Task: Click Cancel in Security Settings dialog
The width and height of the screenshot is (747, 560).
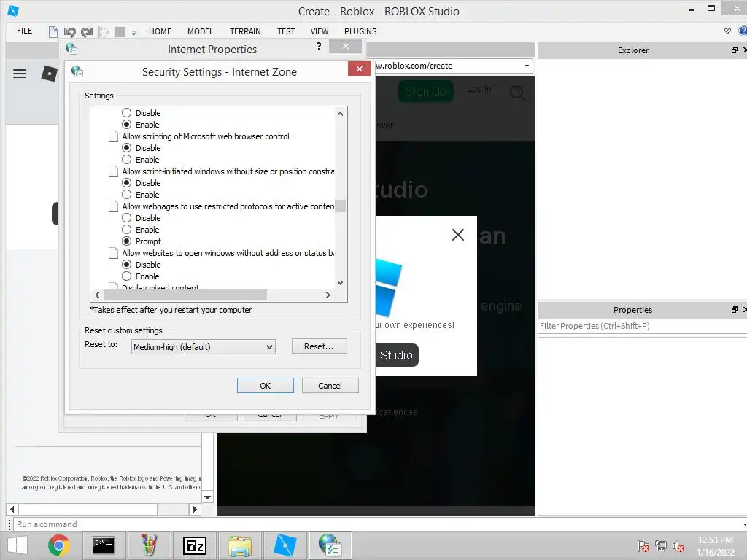Action: click(x=330, y=386)
